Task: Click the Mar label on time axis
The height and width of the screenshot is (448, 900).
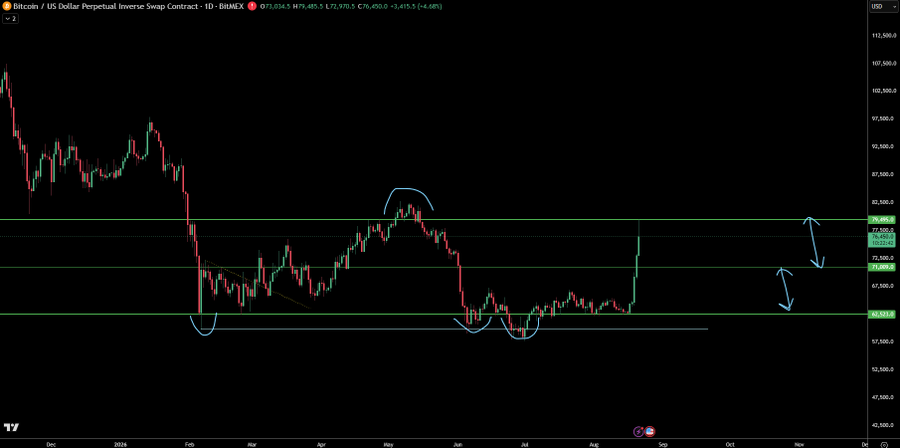Action: 250,444
